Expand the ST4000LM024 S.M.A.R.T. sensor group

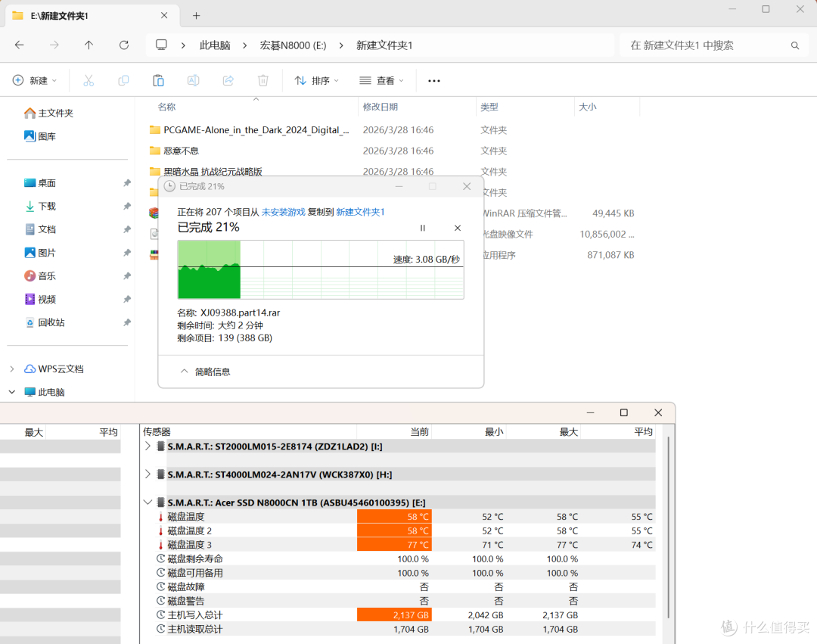click(148, 474)
